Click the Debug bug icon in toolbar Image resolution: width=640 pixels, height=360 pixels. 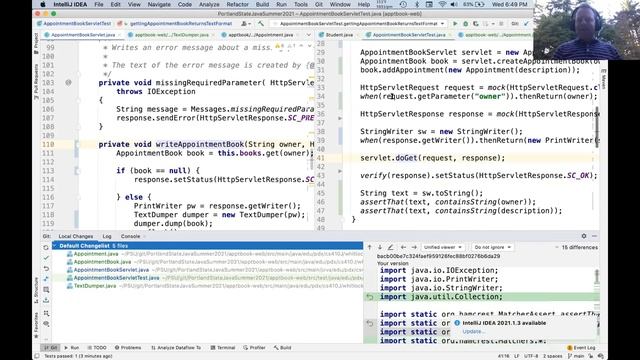click(x=465, y=24)
